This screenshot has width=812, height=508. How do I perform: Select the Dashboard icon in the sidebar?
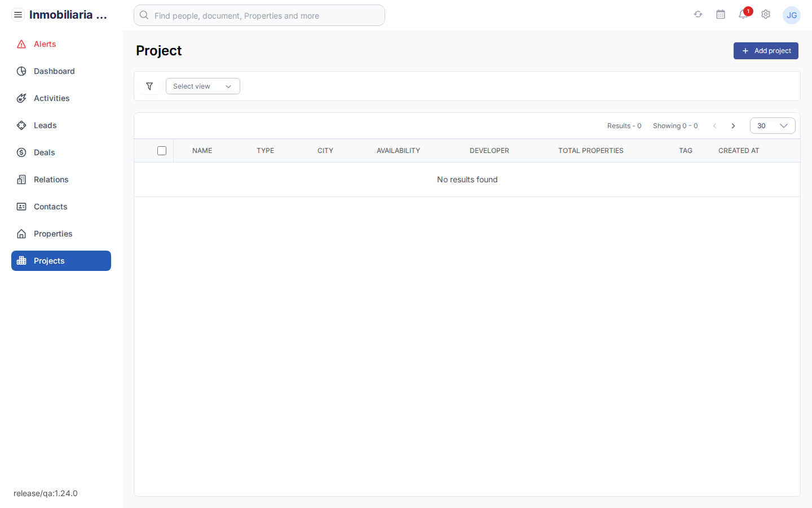point(21,71)
